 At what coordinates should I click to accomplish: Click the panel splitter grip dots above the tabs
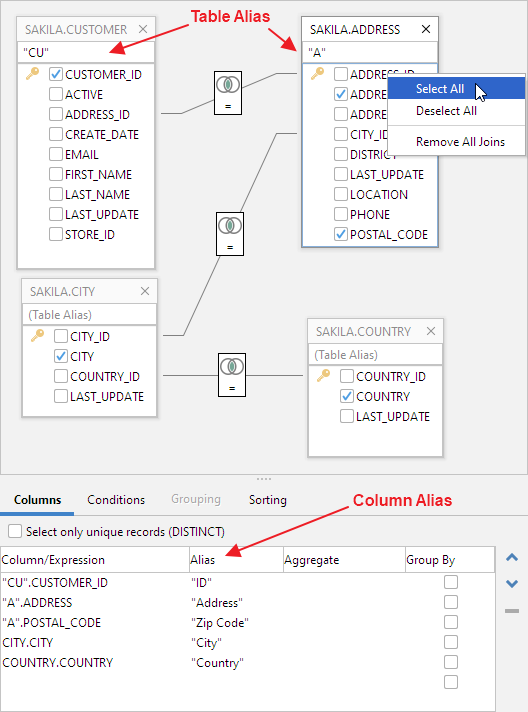[x=264, y=479]
